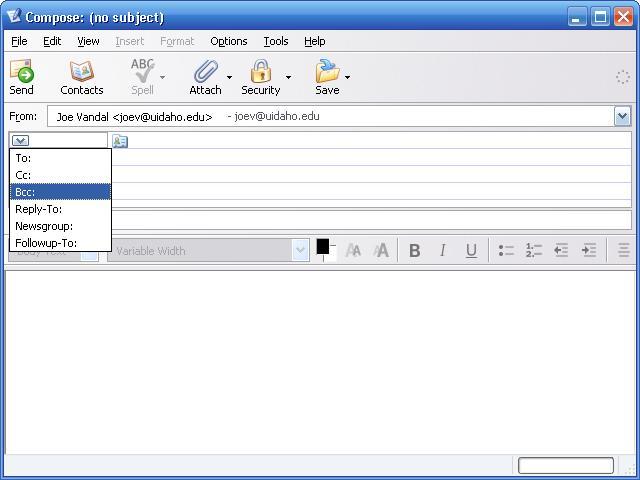Click the larger font size icon
Screen dimensions: 640x480
pyautogui.click(x=381, y=250)
